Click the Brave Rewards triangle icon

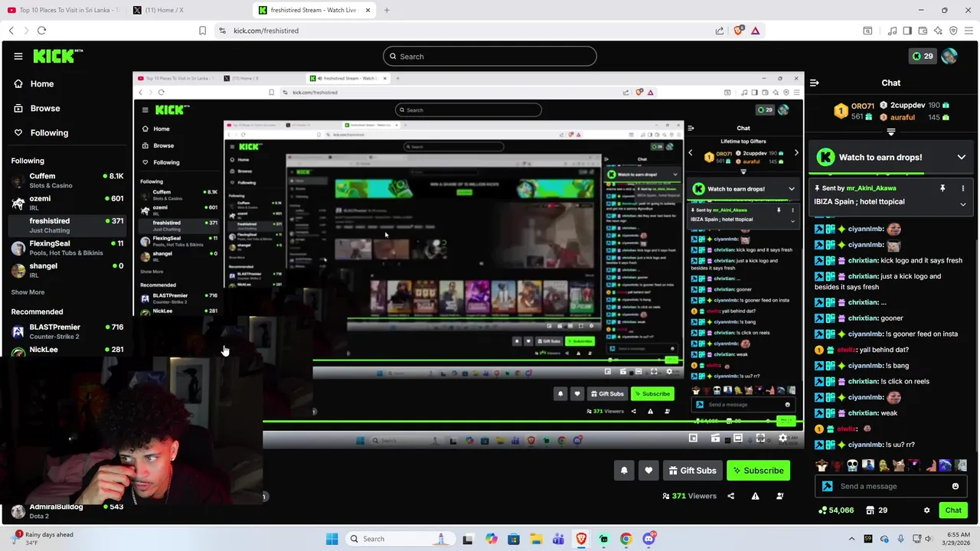click(756, 31)
